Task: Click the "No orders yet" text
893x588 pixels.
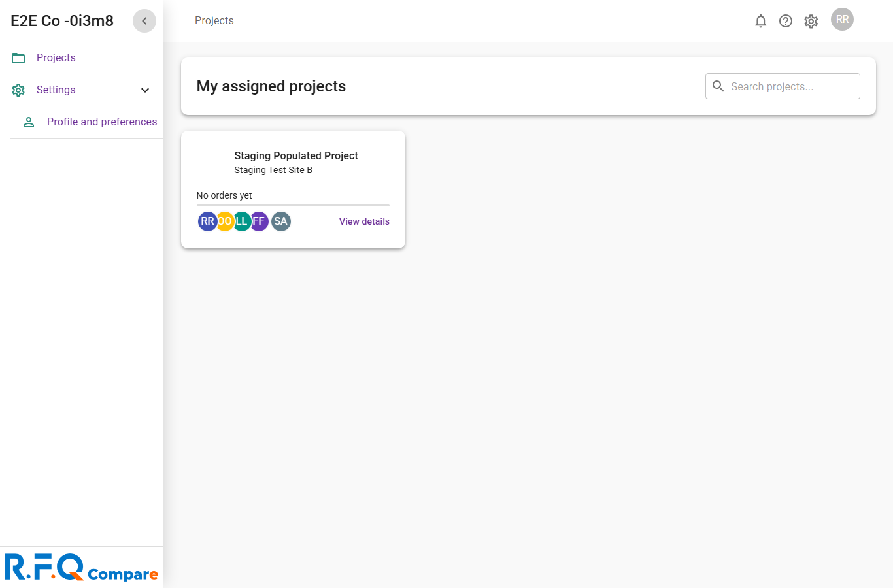Action: point(224,195)
